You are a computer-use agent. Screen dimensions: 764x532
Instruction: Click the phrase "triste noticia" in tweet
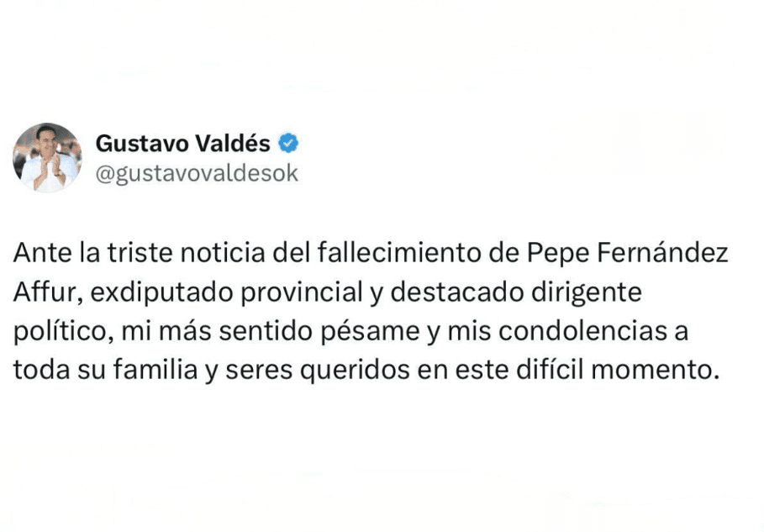click(173, 253)
